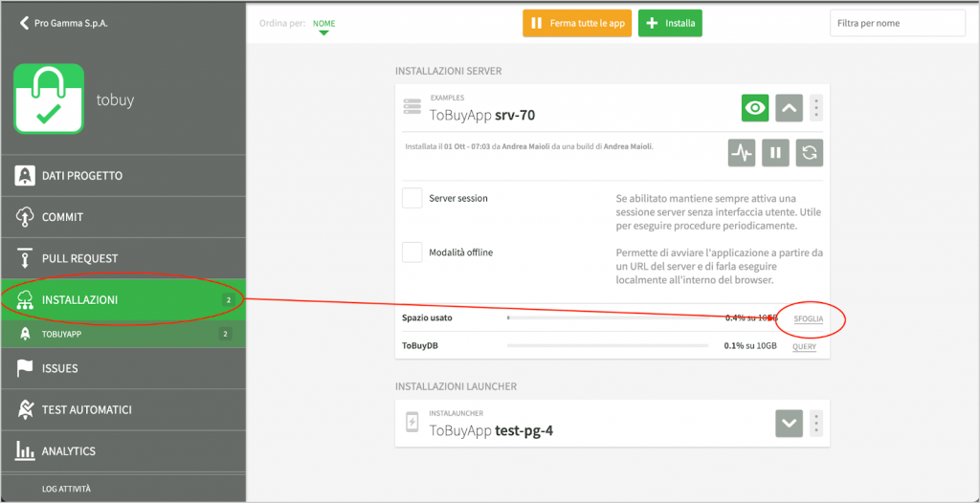The height and width of the screenshot is (503, 980).
Task: Click the Commit cloud upload icon
Action: tap(24, 217)
